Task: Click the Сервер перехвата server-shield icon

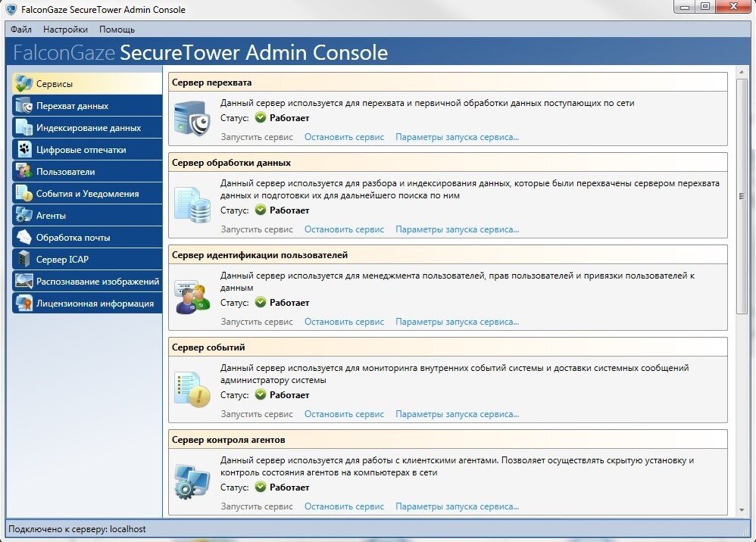Action: 192,119
